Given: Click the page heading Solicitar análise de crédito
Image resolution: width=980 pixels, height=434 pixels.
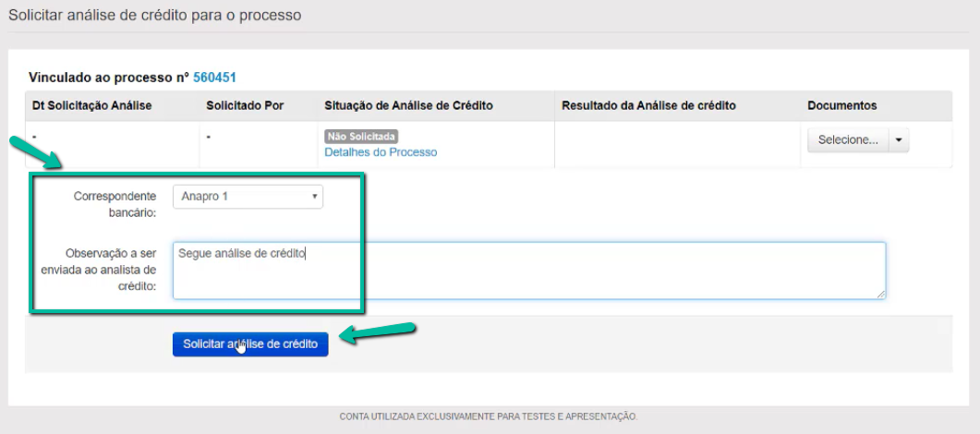Looking at the screenshot, I should coord(155,16).
